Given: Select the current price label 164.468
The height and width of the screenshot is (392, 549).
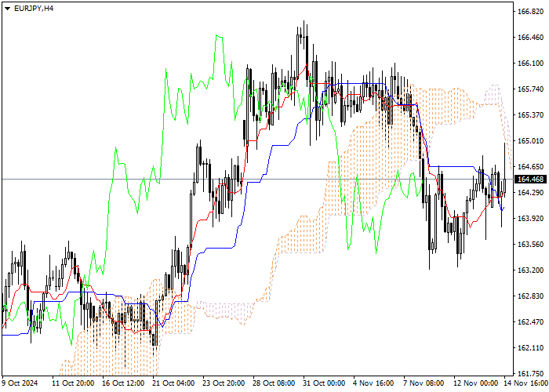Looking at the screenshot, I should (x=530, y=180).
